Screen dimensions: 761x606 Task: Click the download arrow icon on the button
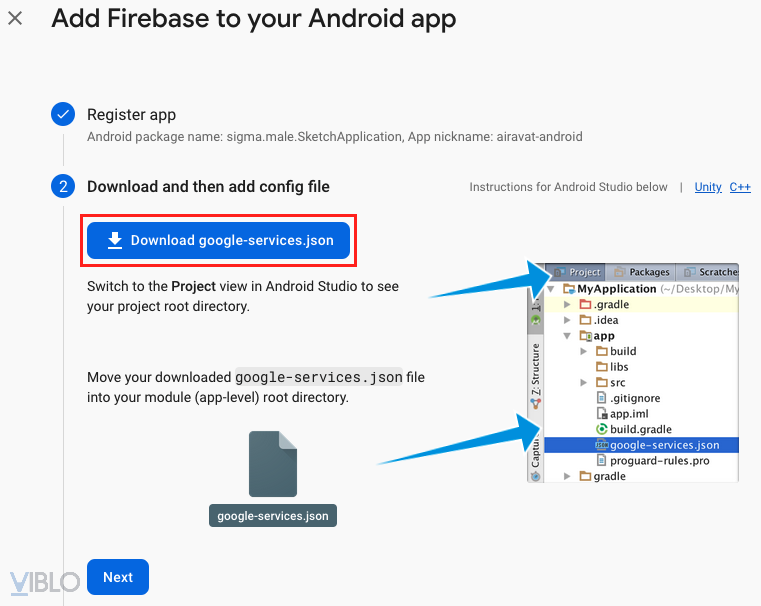click(x=115, y=240)
